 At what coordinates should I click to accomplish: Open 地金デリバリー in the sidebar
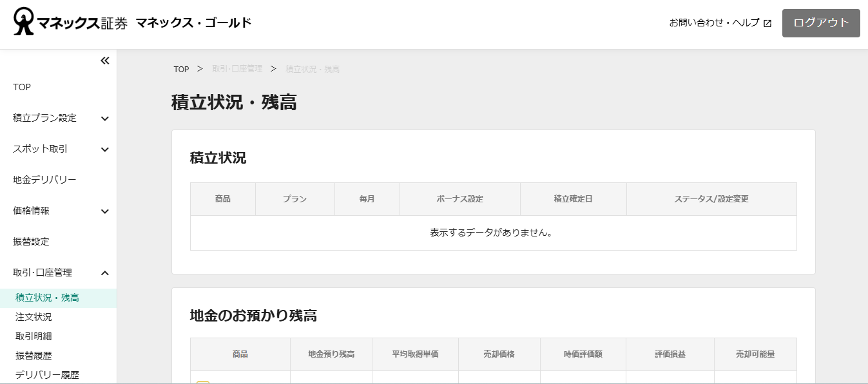(44, 180)
